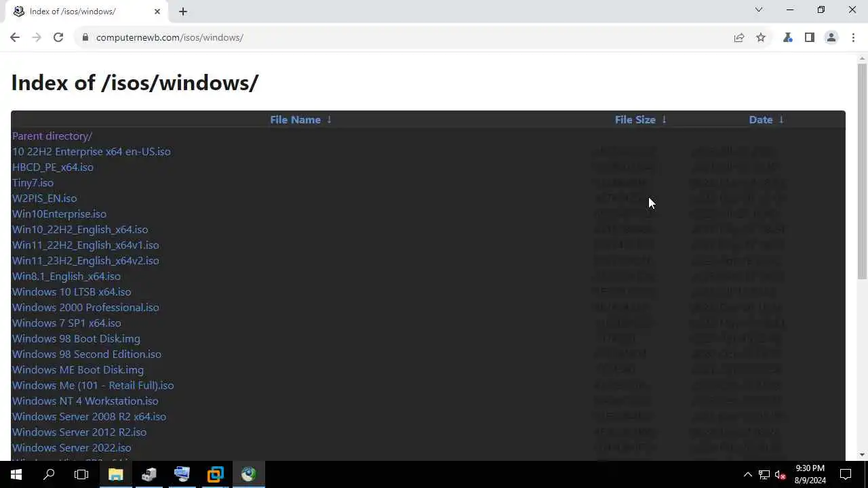Reload the current page
This screenshot has width=868, height=488.
tap(58, 37)
